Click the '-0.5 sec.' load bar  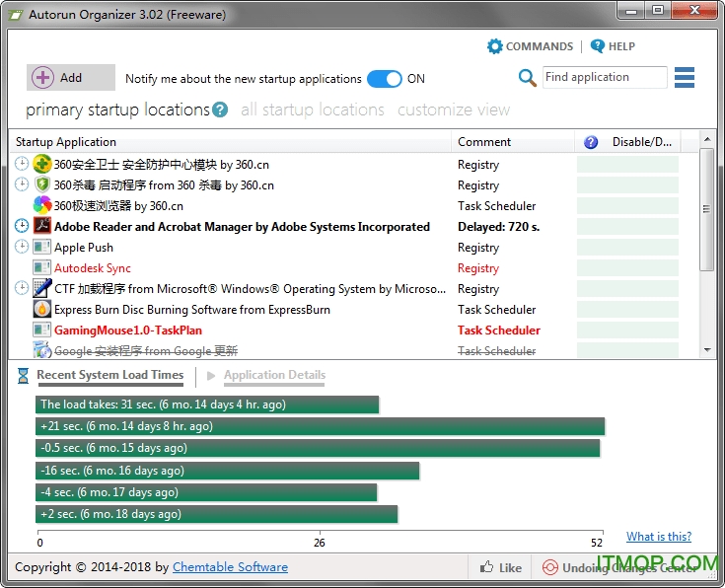pos(318,448)
